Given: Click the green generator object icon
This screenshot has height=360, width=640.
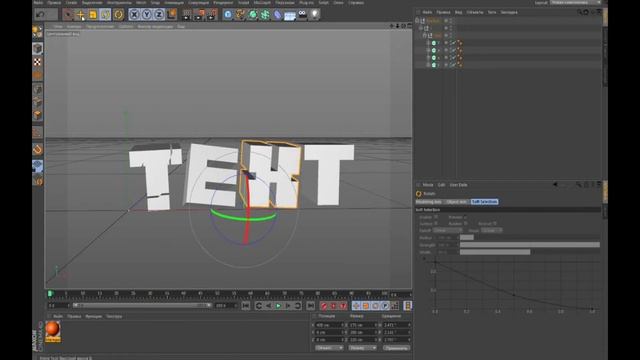Looking at the screenshot, I should pos(253,15).
